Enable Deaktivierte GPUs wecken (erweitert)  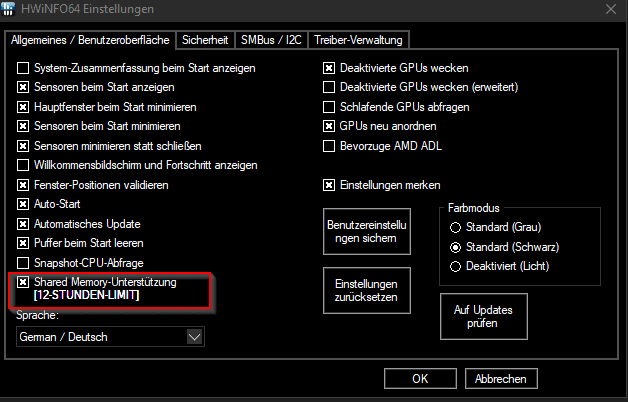pyautogui.click(x=329, y=87)
